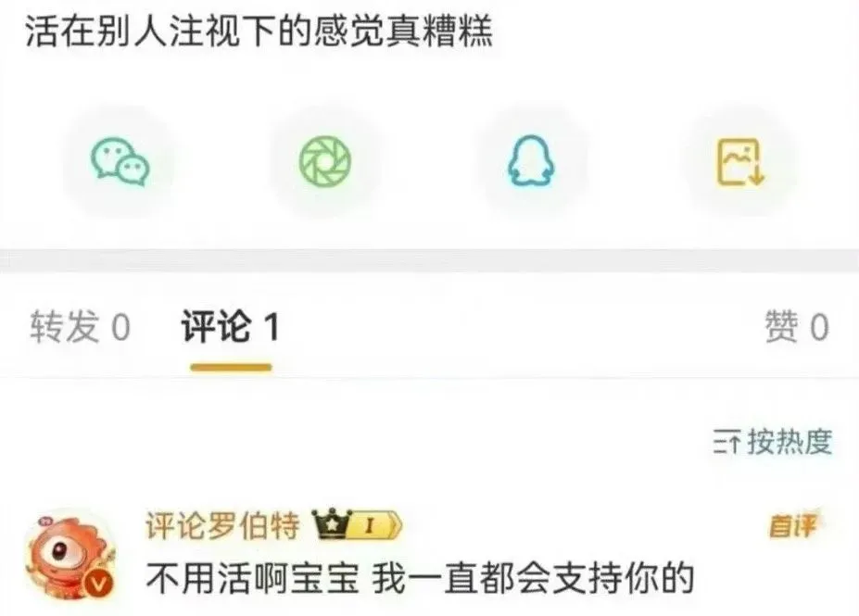Click the level I yellow badge
The height and width of the screenshot is (616, 859).
click(x=376, y=525)
